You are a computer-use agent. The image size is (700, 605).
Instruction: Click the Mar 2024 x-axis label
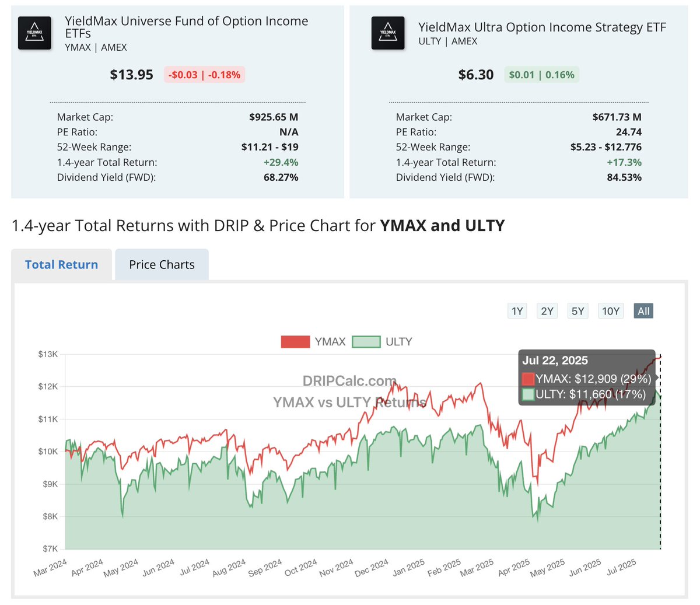[x=50, y=568]
